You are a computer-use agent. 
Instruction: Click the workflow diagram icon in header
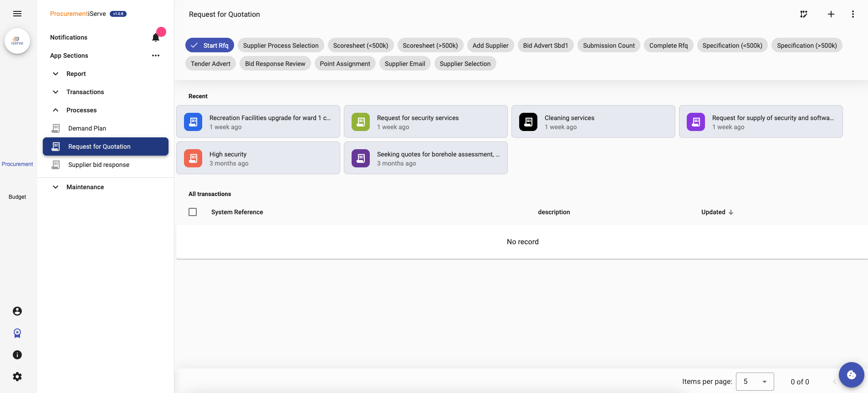[804, 14]
